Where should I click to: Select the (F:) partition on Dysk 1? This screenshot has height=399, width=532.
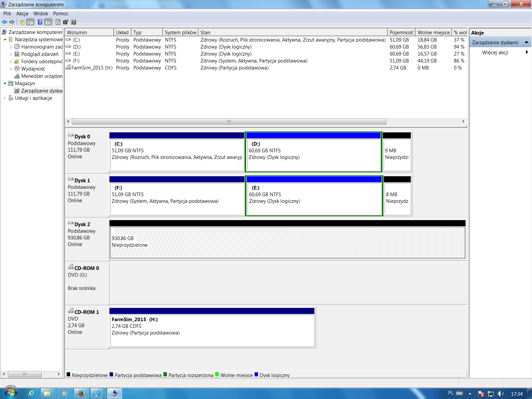(x=177, y=196)
